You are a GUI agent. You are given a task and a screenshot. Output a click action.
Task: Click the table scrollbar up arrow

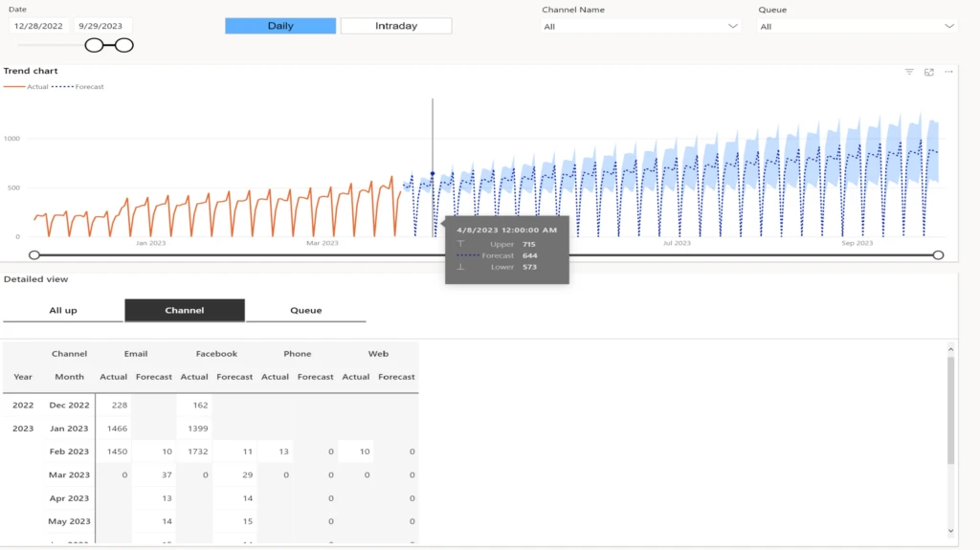tap(950, 349)
